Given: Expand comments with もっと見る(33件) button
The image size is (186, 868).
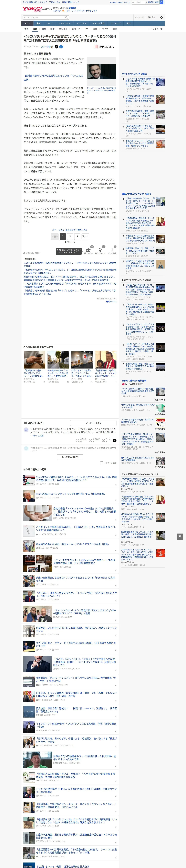Looking at the screenshot, I should point(70,457).
